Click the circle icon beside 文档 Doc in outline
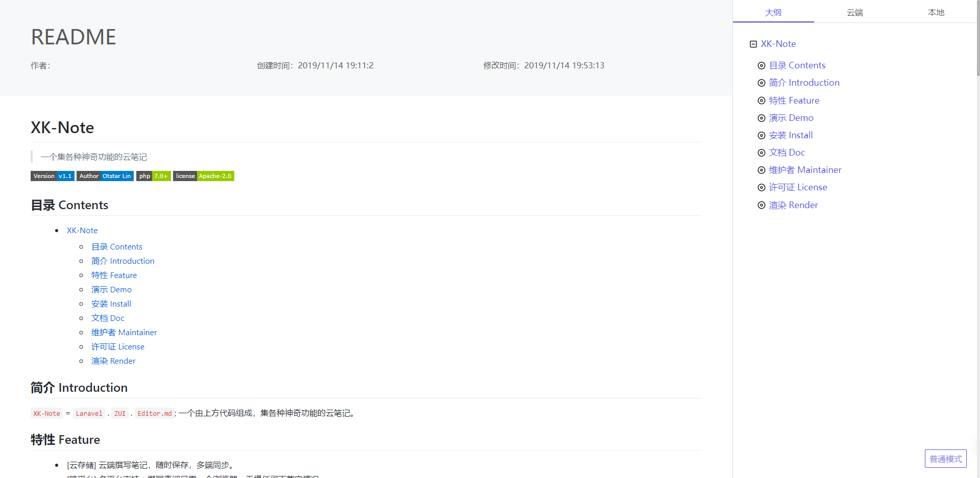 [762, 153]
